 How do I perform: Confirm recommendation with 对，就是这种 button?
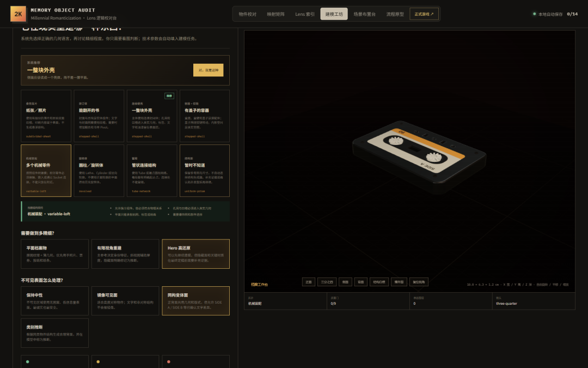[x=208, y=70]
